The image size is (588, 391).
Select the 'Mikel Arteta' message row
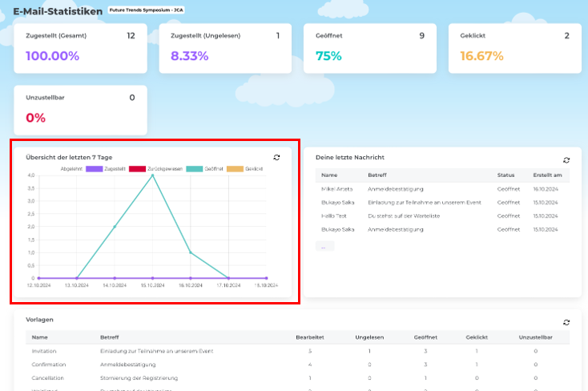[442, 189]
